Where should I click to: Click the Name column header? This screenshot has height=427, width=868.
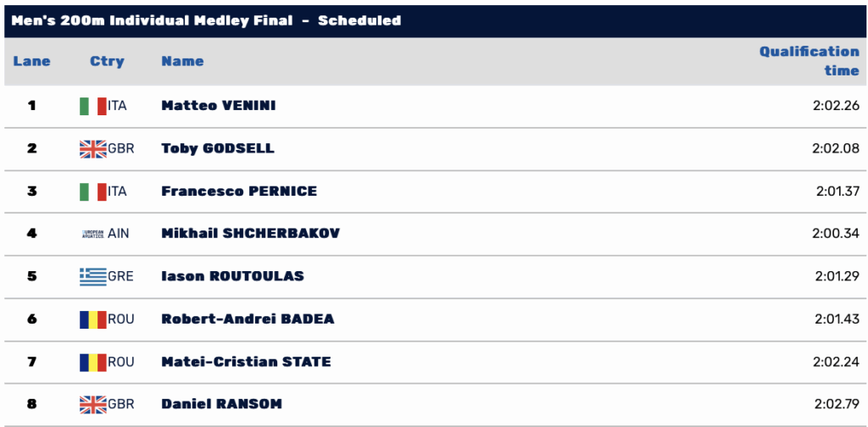click(182, 61)
